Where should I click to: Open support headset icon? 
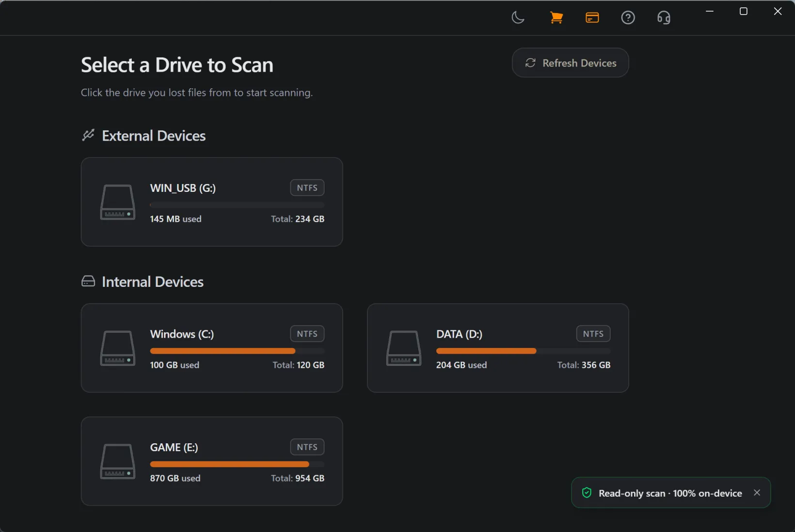click(x=664, y=18)
